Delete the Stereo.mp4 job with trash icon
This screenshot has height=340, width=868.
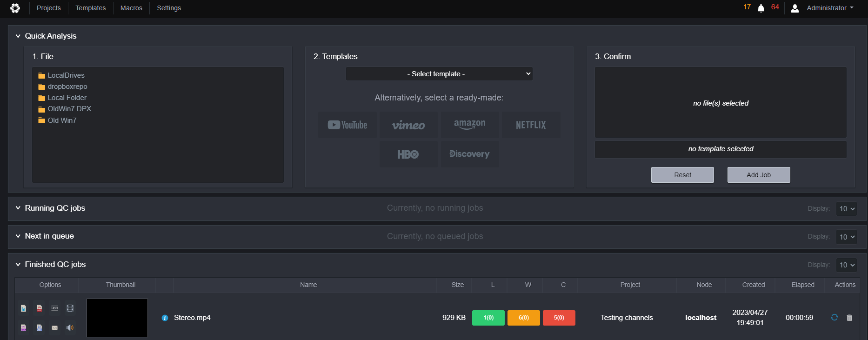(x=849, y=317)
